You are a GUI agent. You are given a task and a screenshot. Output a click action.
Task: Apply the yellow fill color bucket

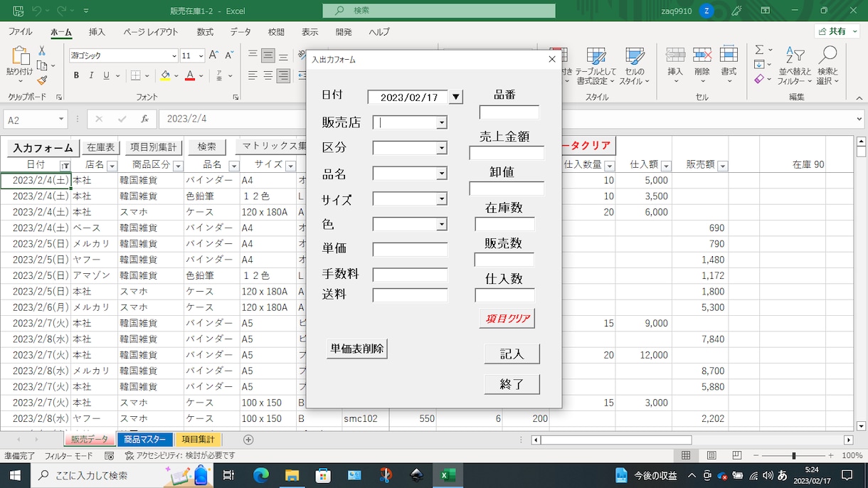[x=165, y=75]
